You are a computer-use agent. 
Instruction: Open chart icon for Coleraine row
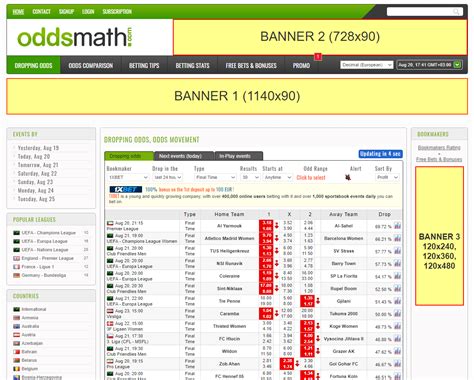coord(397,276)
